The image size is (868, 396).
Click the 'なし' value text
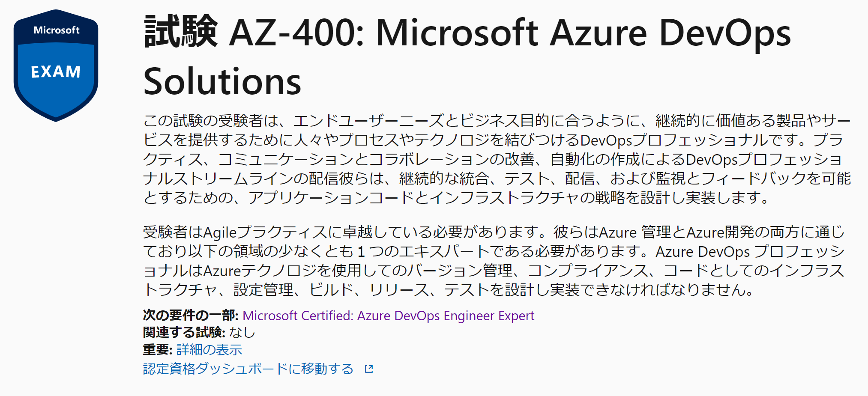242,333
